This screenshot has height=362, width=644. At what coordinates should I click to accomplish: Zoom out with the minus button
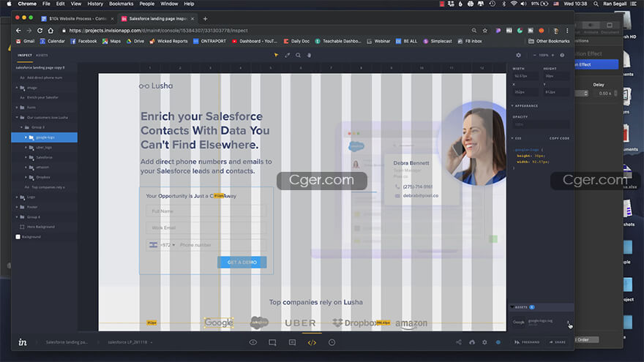tap(534, 55)
